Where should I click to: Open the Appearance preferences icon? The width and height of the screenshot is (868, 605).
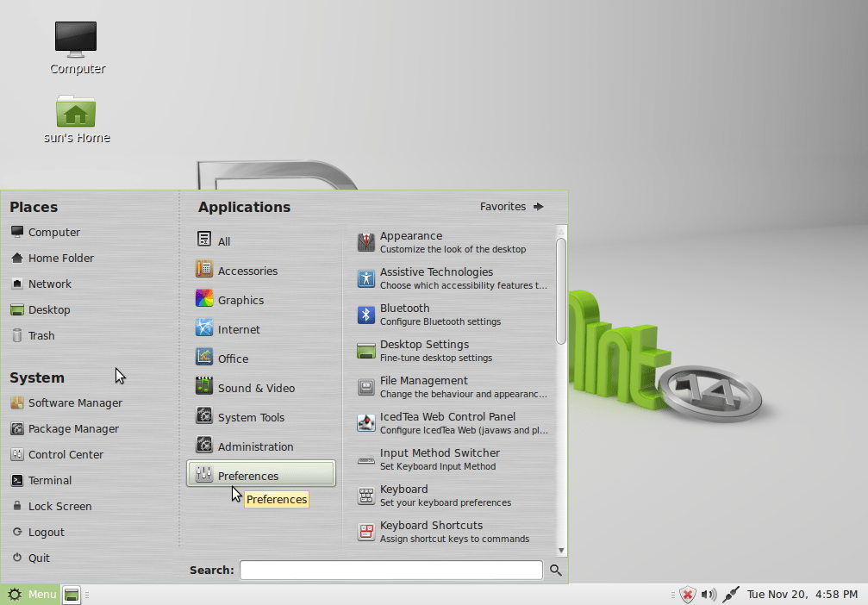pyautogui.click(x=366, y=242)
